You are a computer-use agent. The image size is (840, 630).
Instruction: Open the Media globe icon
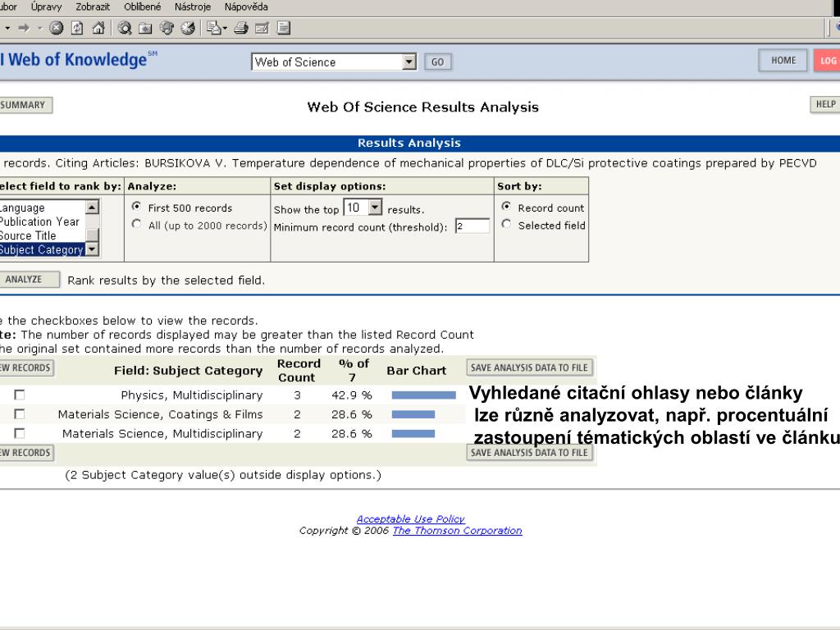167,28
